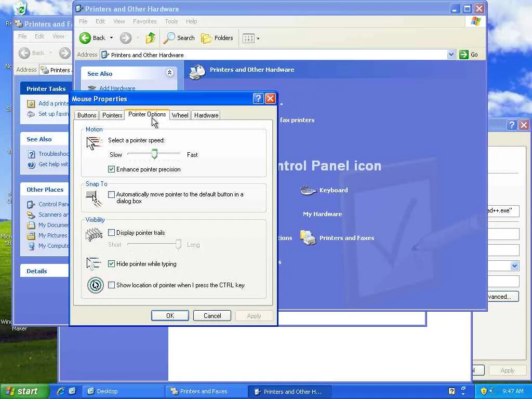Click OK in Mouse Properties
Screen dimensions: 532x399
click(x=170, y=315)
